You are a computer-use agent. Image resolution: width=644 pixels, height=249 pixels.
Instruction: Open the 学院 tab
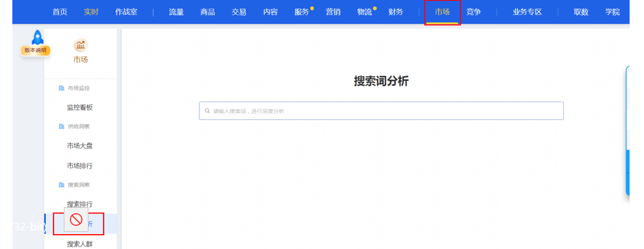click(x=612, y=12)
